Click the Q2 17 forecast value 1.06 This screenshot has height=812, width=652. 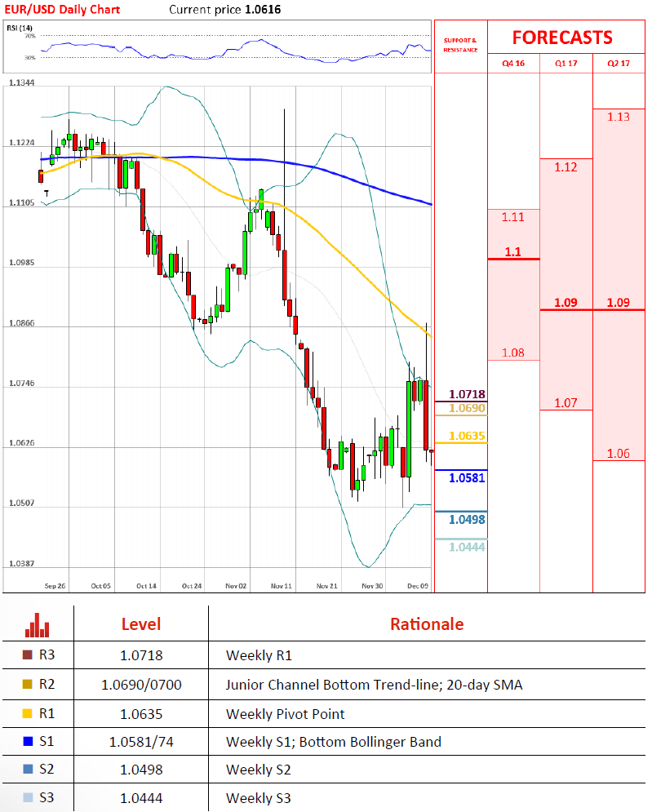619,454
